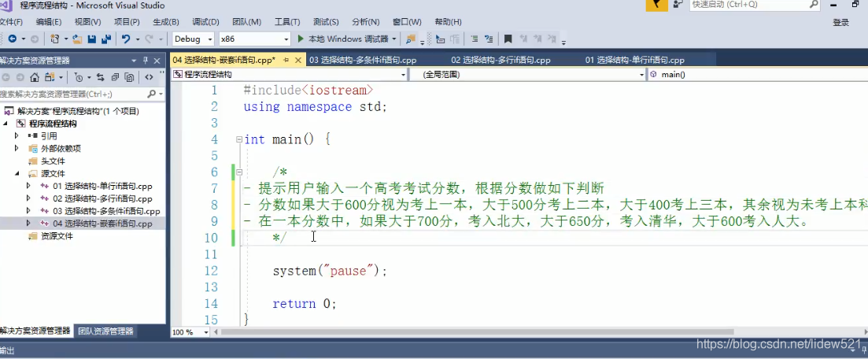The image size is (868, 359).
Task: Click search magnifier in Solution Explorer search box
Action: pyautogui.click(x=151, y=94)
